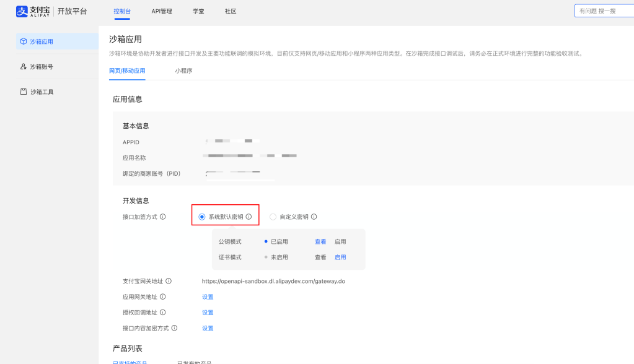Open the API管理 top navigation item
Viewport: 634px width, 364px height.
(162, 11)
